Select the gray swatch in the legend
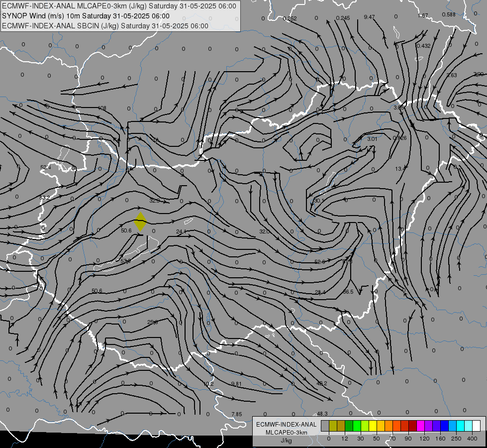Screen dimensions: 487x448 click(325, 426)
